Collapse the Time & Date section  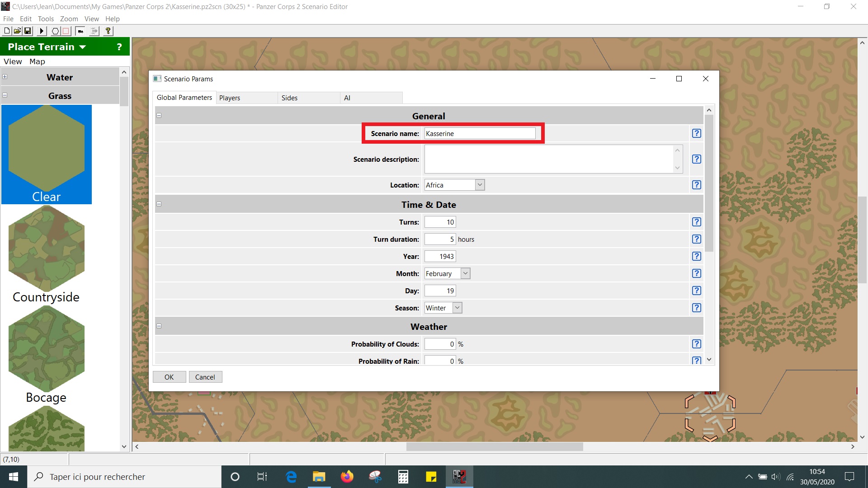tap(159, 204)
